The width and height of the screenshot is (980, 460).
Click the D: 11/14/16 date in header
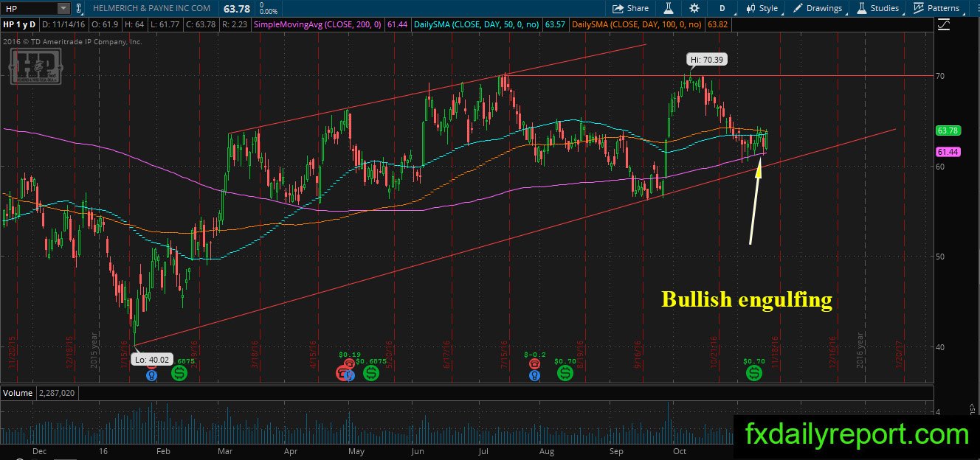click(63, 25)
